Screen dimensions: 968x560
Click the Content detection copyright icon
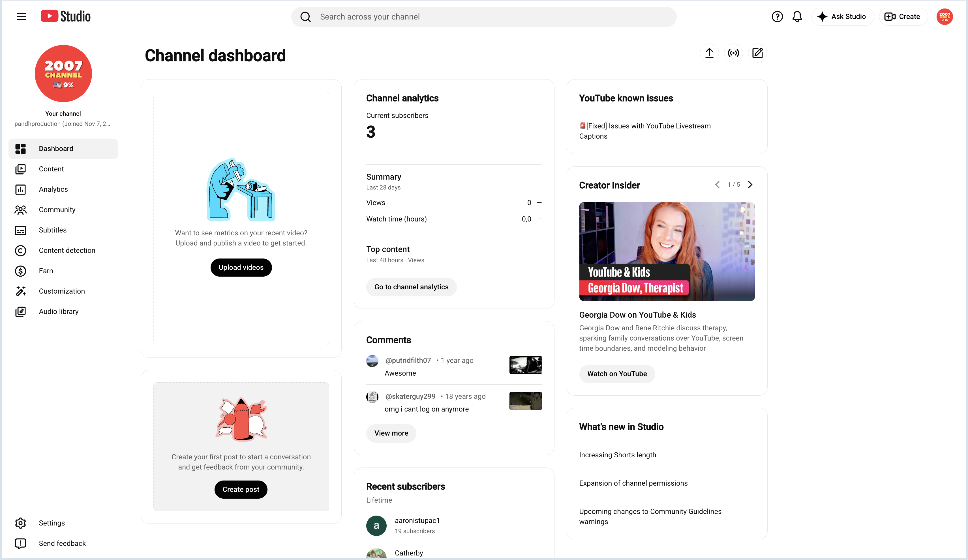tap(20, 250)
